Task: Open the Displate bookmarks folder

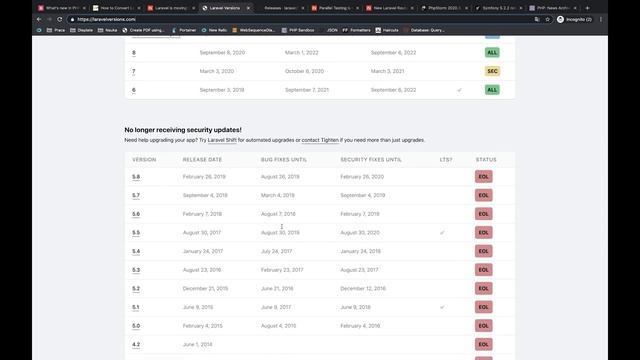Action: click(x=81, y=30)
